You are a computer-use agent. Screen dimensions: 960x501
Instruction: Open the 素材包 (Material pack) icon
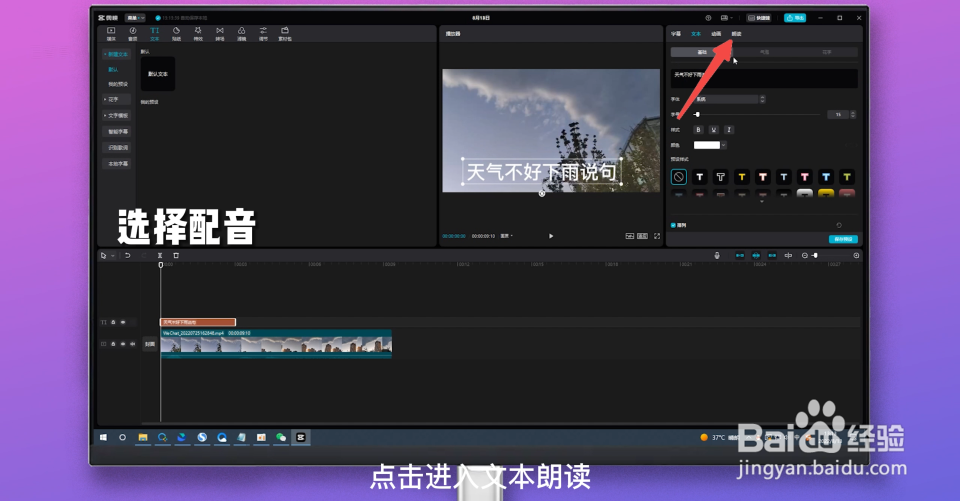point(285,33)
